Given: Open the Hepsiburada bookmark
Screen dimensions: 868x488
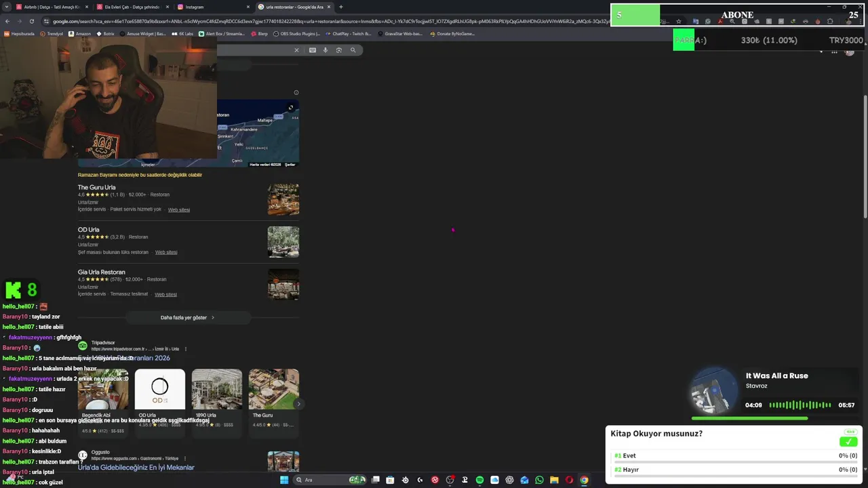Looking at the screenshot, I should [x=18, y=34].
